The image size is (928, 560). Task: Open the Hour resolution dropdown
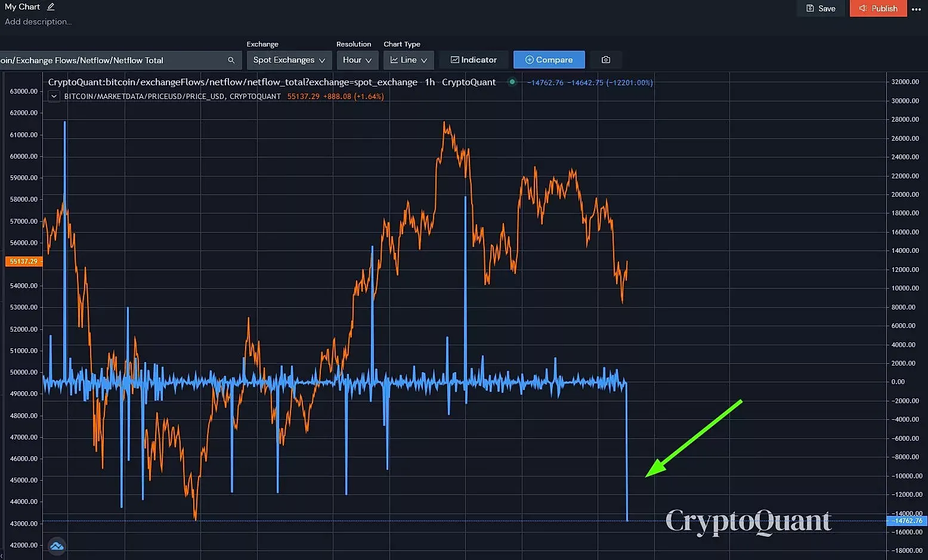pyautogui.click(x=357, y=60)
